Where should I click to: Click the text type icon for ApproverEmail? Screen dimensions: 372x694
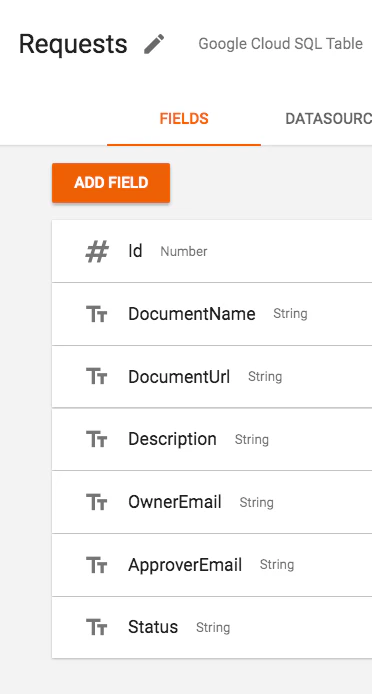tap(97, 565)
